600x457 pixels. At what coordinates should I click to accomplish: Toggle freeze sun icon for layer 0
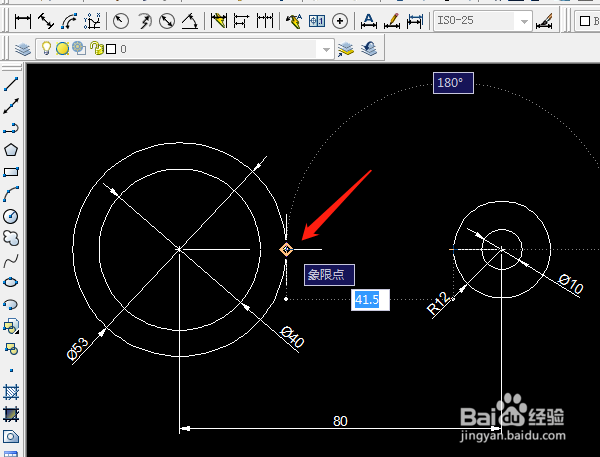(x=62, y=49)
